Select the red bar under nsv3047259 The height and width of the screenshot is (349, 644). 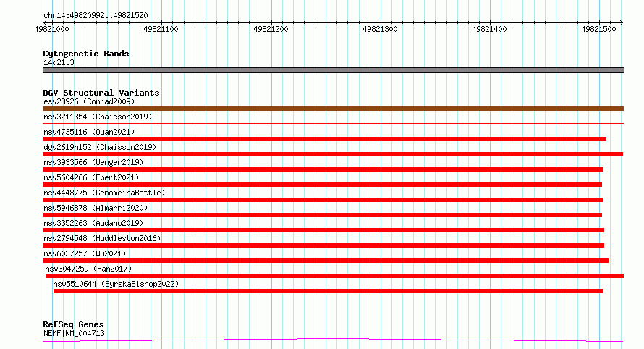334,276
